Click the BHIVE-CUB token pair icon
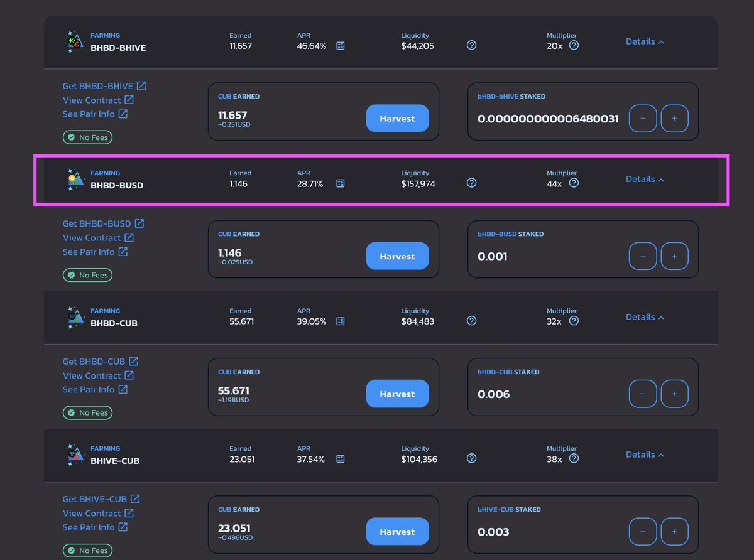Screen dimensions: 754x560 [x=75, y=455]
